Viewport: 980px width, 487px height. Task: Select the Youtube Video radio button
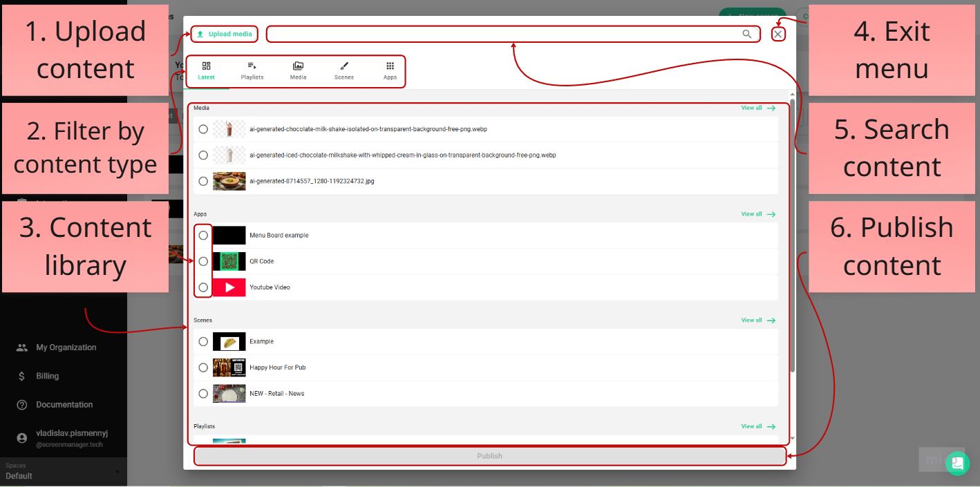[x=203, y=287]
